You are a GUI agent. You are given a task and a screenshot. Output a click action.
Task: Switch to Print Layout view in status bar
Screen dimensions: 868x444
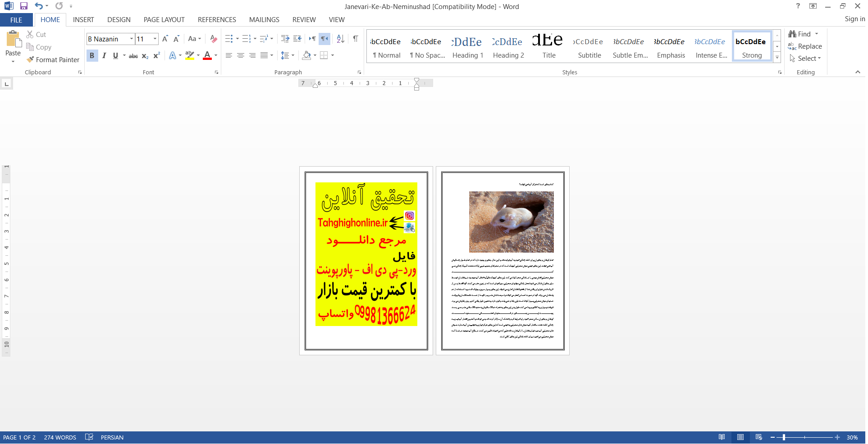tap(740, 437)
